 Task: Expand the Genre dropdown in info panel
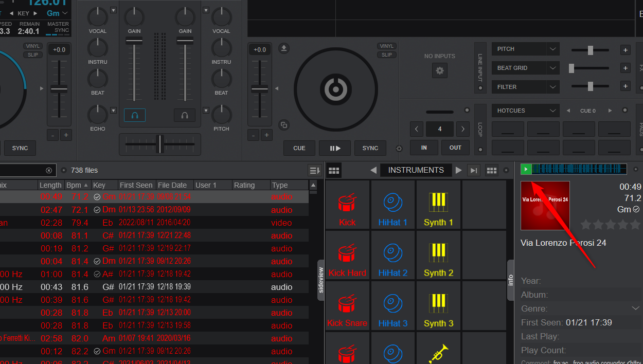pyautogui.click(x=635, y=308)
